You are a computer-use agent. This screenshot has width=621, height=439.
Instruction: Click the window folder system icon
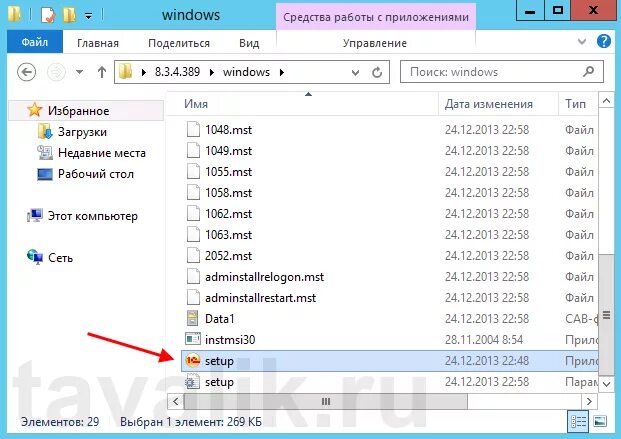[x=15, y=14]
